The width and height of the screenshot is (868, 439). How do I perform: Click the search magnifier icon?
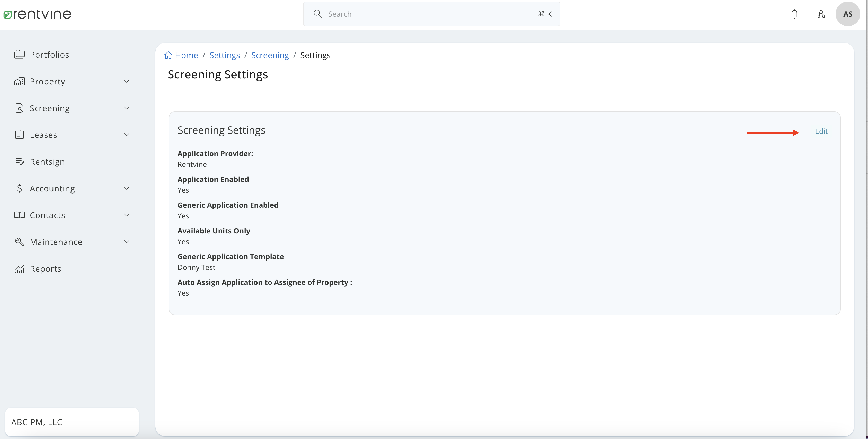318,14
